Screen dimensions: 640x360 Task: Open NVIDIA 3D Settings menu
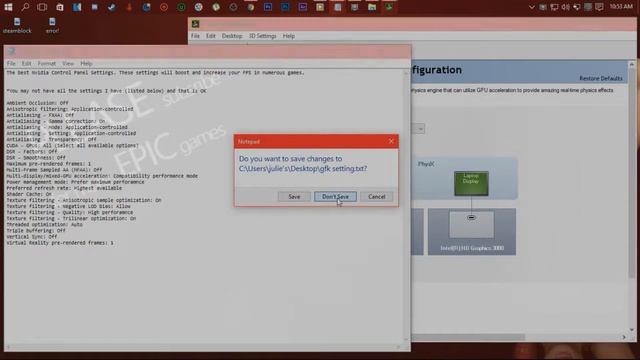(x=262, y=36)
